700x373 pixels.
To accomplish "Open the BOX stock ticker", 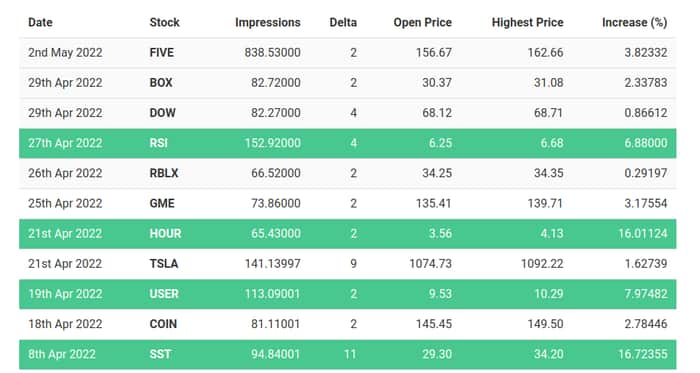I will pos(161,83).
